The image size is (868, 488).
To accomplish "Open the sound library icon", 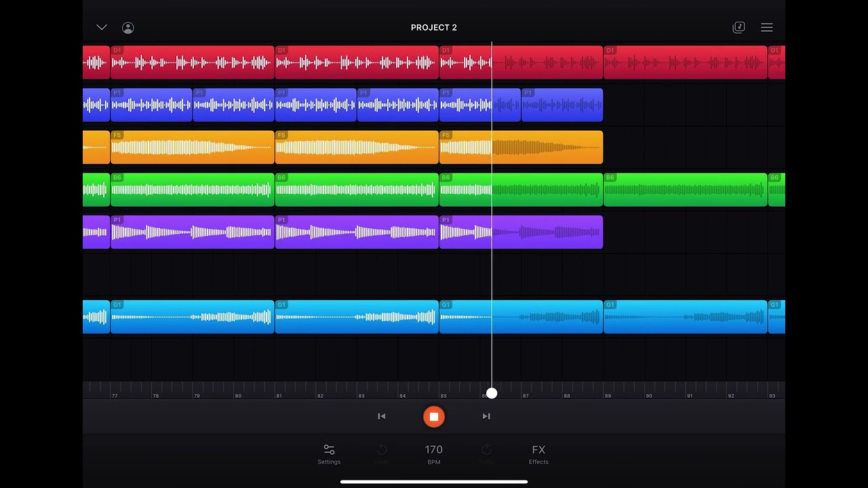I will click(738, 27).
